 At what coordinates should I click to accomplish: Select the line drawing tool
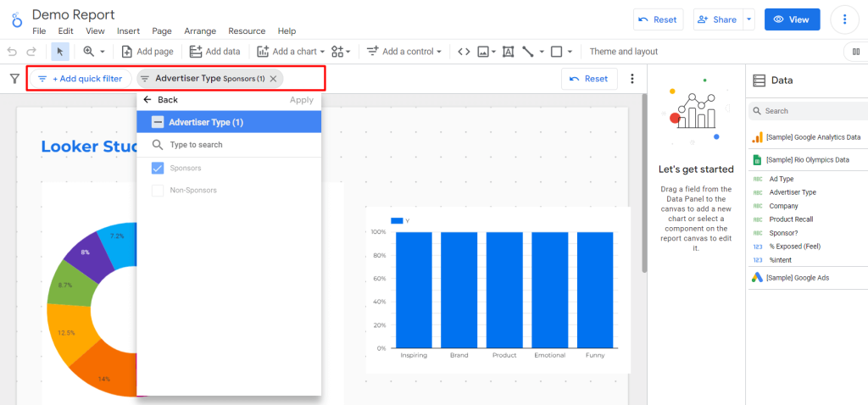pyautogui.click(x=527, y=52)
